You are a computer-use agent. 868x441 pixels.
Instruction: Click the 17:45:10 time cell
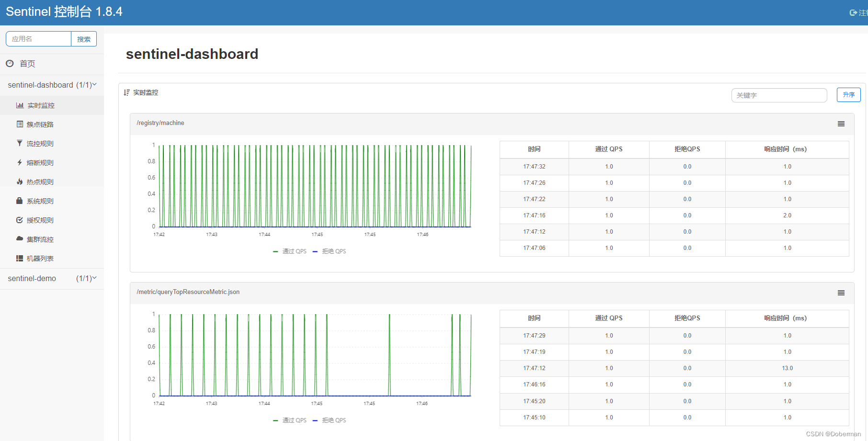click(x=534, y=418)
